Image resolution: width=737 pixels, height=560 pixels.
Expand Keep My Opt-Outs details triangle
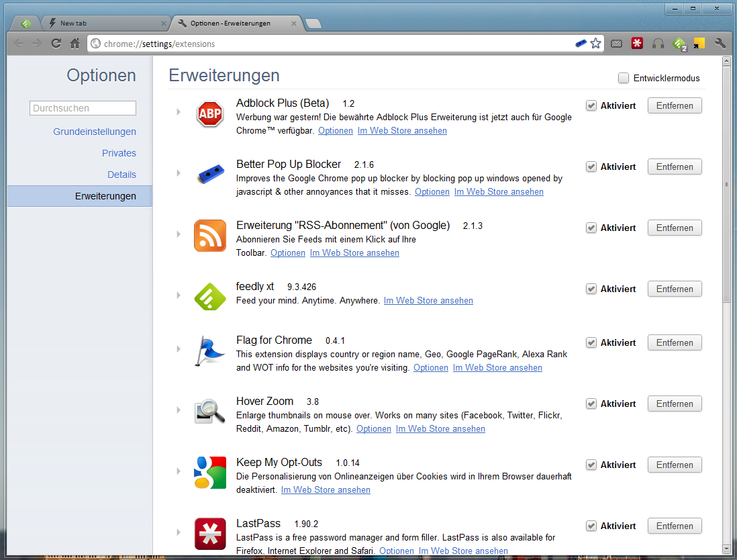coord(179,471)
